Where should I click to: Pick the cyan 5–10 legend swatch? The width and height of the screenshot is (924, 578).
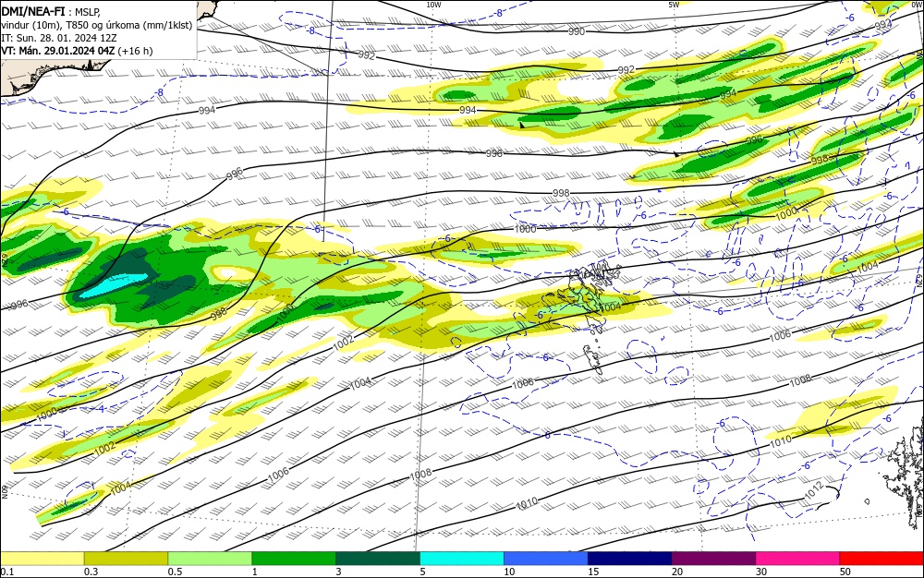coord(462,559)
